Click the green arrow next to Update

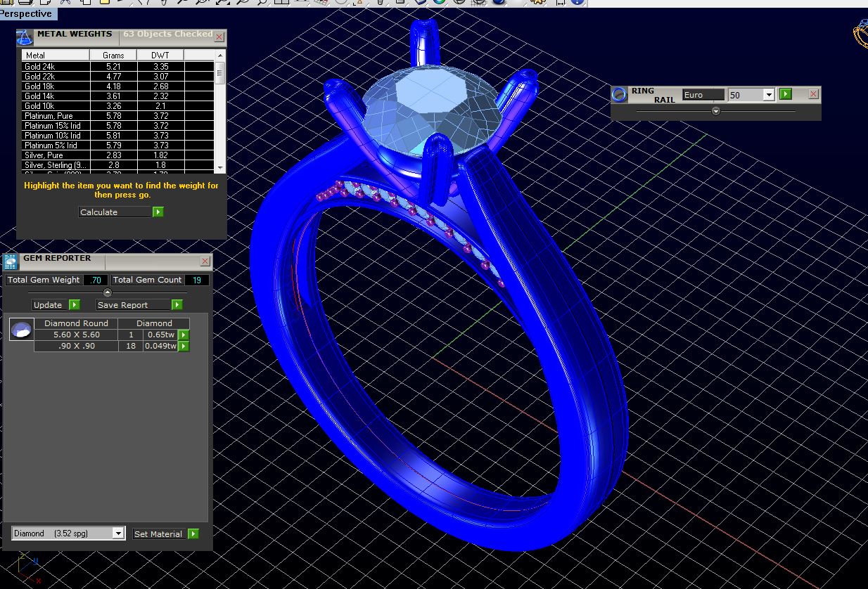click(x=75, y=304)
